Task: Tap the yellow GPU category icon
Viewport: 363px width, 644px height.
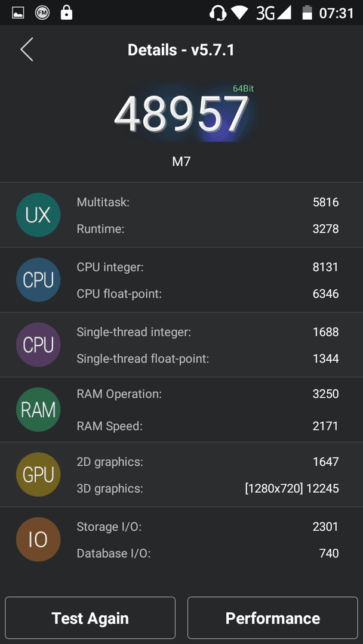Action: point(38,475)
